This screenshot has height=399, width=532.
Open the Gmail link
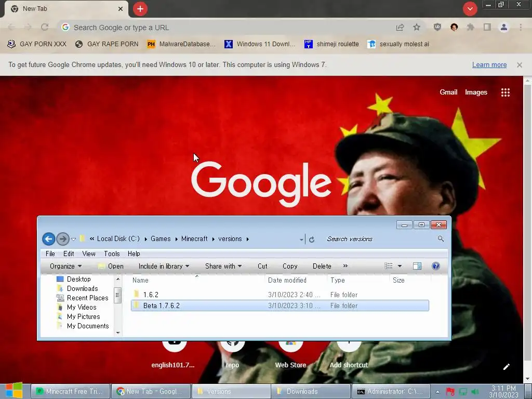[x=448, y=92]
